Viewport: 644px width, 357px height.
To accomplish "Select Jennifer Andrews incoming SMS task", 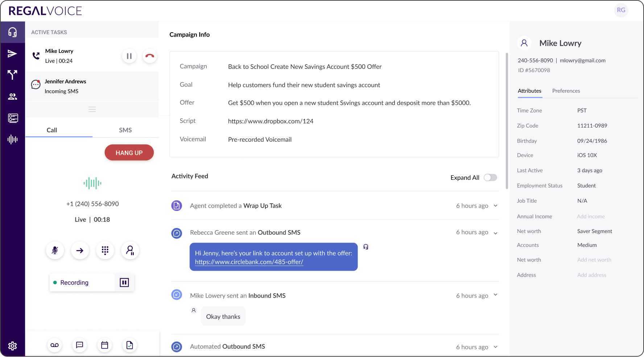I will coord(92,86).
